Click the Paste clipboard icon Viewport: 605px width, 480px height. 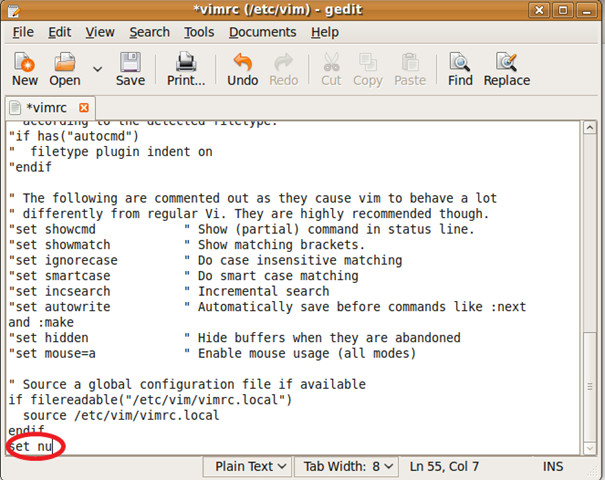click(410, 62)
